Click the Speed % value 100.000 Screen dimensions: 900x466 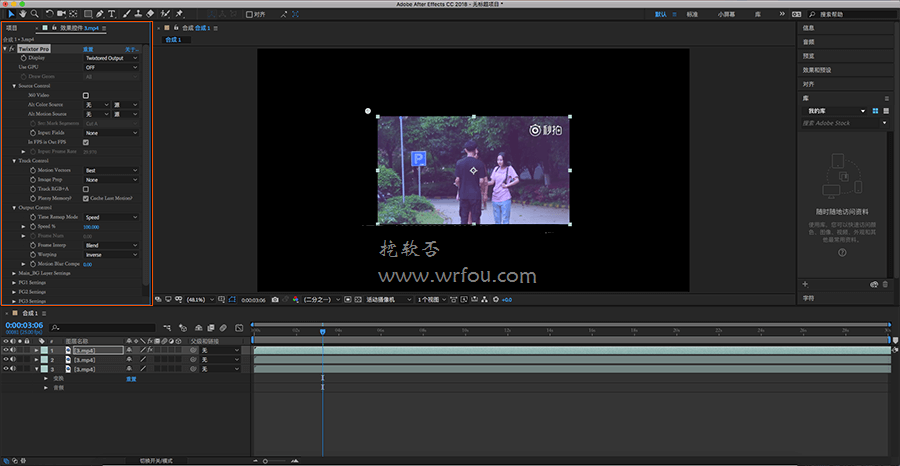tap(91, 227)
